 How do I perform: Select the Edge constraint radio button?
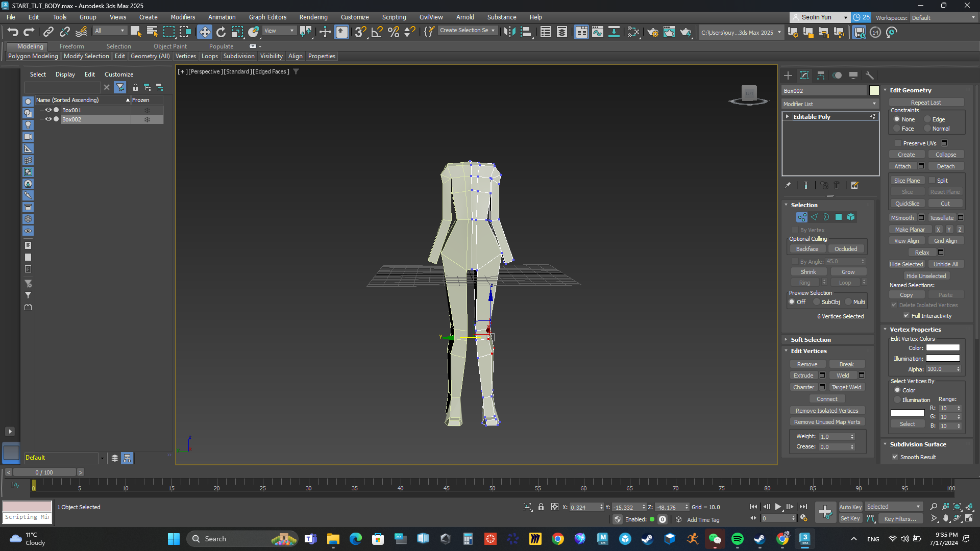(x=927, y=119)
